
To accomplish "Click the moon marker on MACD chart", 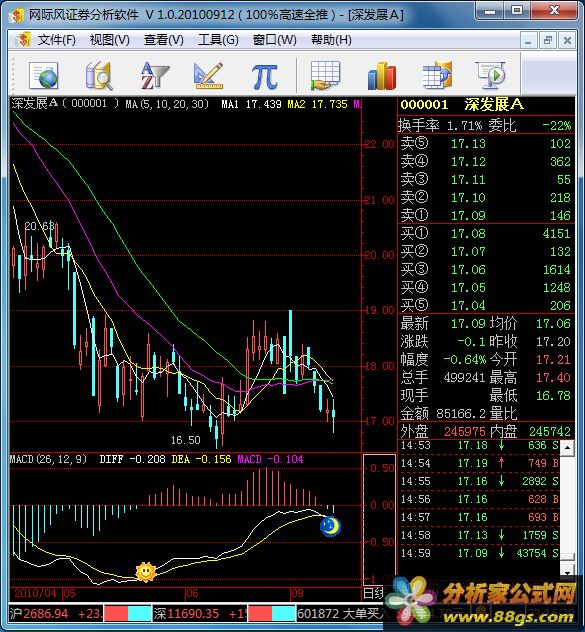I will pyautogui.click(x=330, y=527).
